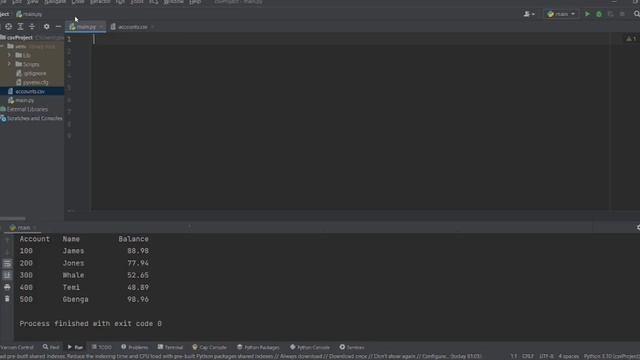Open the user account icon in the toolbar
Screen dimensions: 640x360
pyautogui.click(x=529, y=14)
